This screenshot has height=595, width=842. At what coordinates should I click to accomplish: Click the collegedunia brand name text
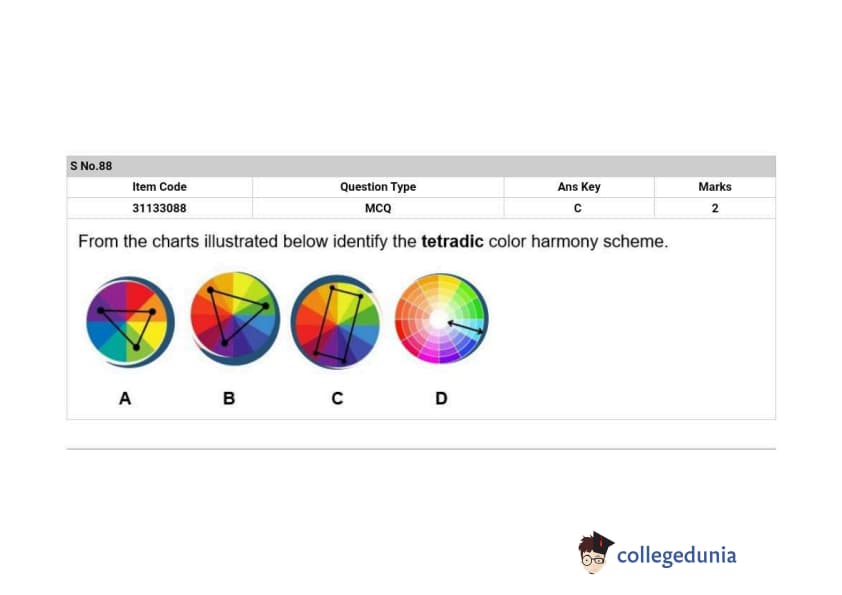(x=676, y=555)
